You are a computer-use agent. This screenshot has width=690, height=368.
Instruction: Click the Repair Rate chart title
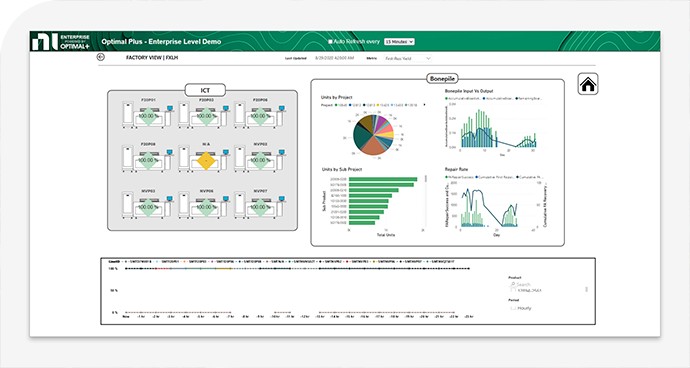(456, 169)
